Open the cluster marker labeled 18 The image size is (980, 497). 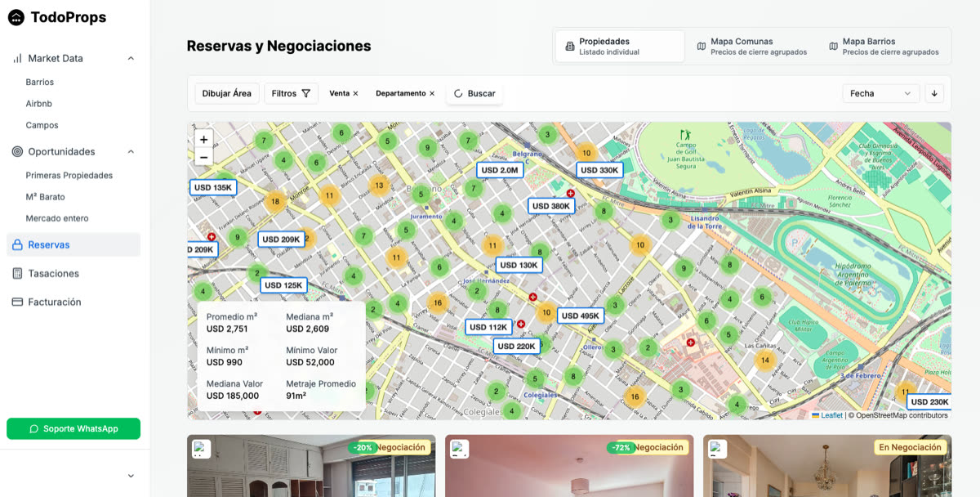[x=275, y=202]
